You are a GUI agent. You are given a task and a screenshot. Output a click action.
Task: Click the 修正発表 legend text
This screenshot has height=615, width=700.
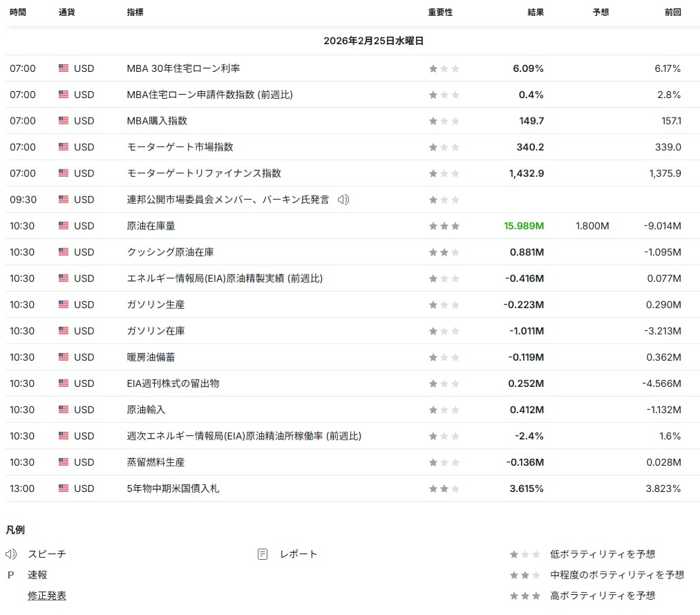click(47, 596)
